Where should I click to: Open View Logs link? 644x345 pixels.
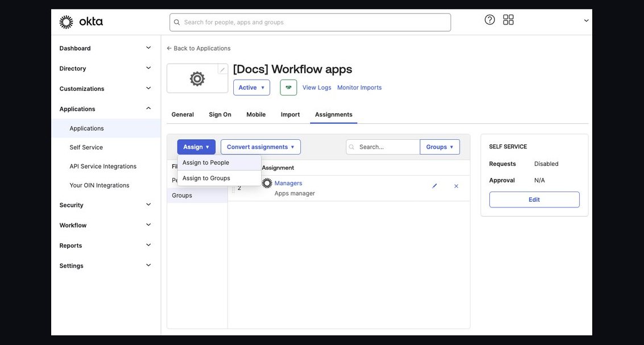[x=317, y=88]
